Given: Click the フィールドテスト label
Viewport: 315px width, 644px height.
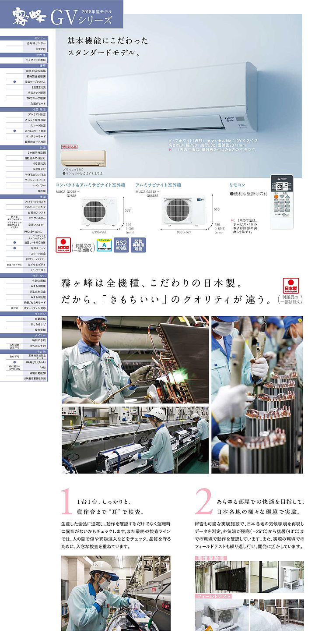Looking at the screenshot, I should pyautogui.click(x=213, y=596).
